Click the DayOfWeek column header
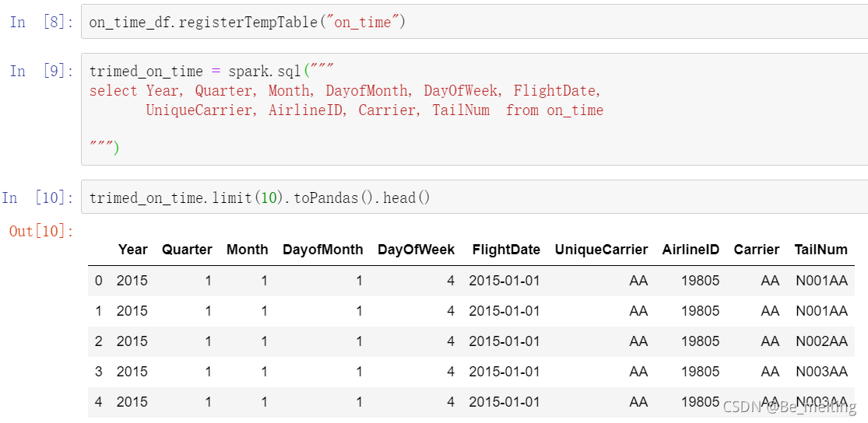 click(x=416, y=250)
